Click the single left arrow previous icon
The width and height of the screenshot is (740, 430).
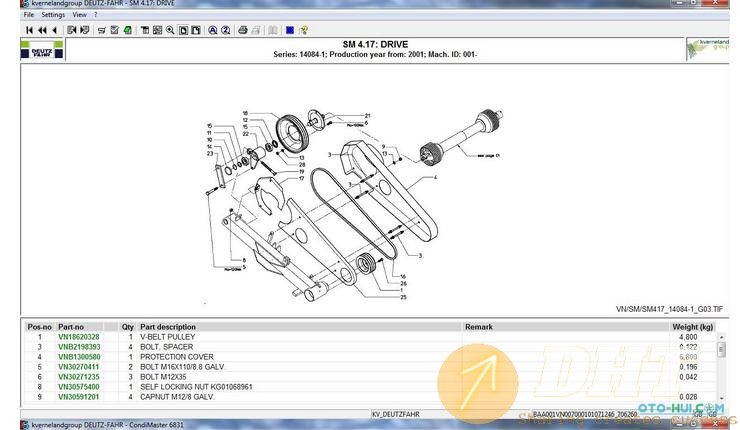click(54, 30)
